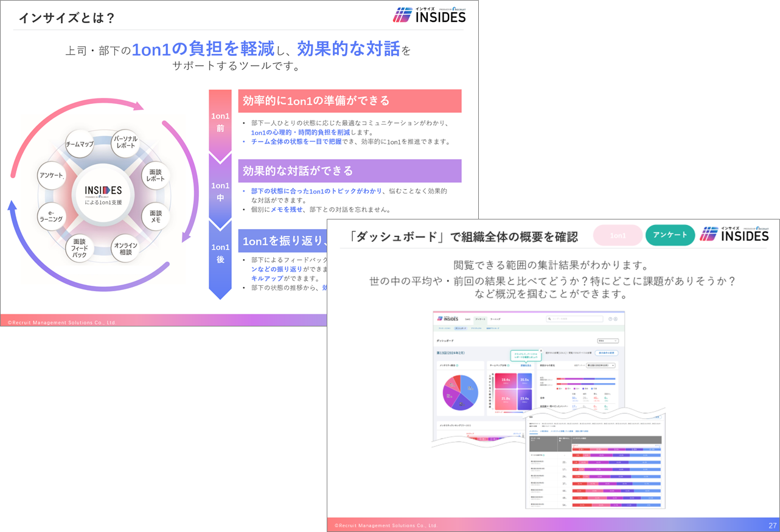The image size is (780, 532).
Task: Open the comparison survey dropdown in 前回からの変化 panel
Action: click(601, 365)
